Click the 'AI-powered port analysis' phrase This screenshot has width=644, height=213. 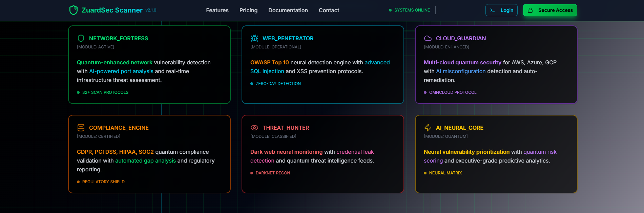coord(121,71)
